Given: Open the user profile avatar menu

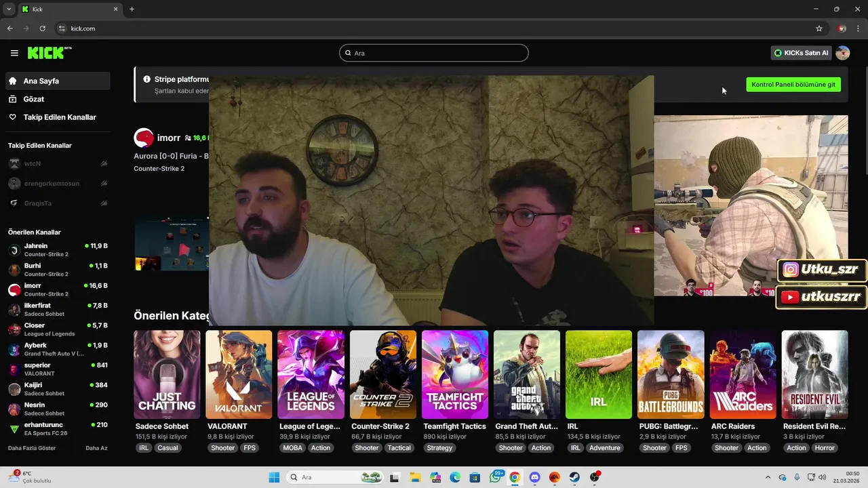Looking at the screenshot, I should click(842, 53).
